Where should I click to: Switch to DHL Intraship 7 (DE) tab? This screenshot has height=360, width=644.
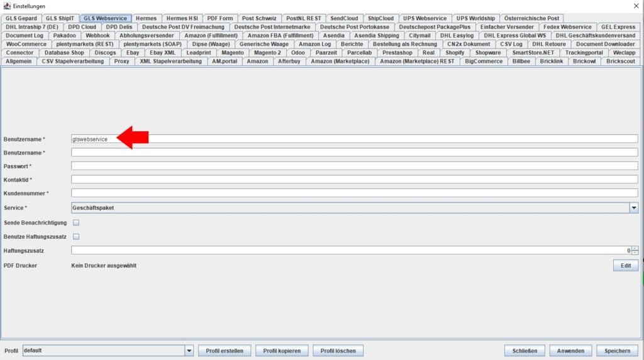(x=32, y=27)
